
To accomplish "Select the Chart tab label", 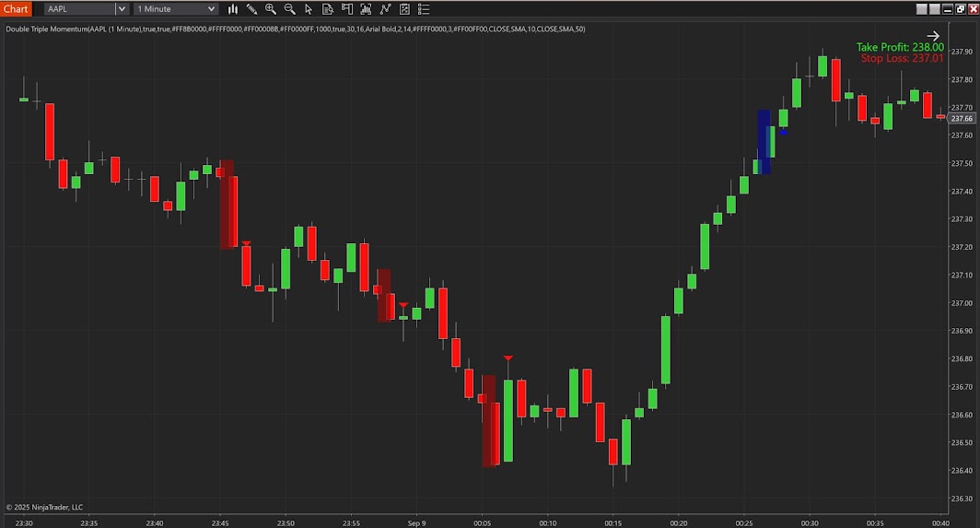I will 16,9.
